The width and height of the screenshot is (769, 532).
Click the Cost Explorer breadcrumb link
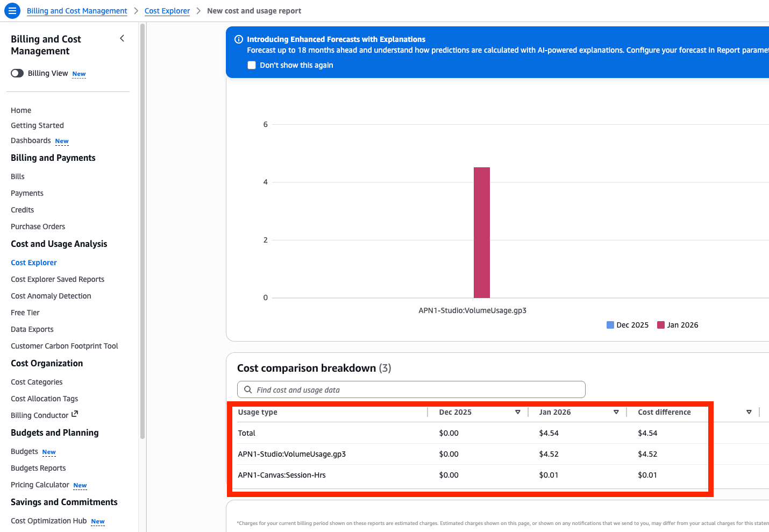point(167,11)
